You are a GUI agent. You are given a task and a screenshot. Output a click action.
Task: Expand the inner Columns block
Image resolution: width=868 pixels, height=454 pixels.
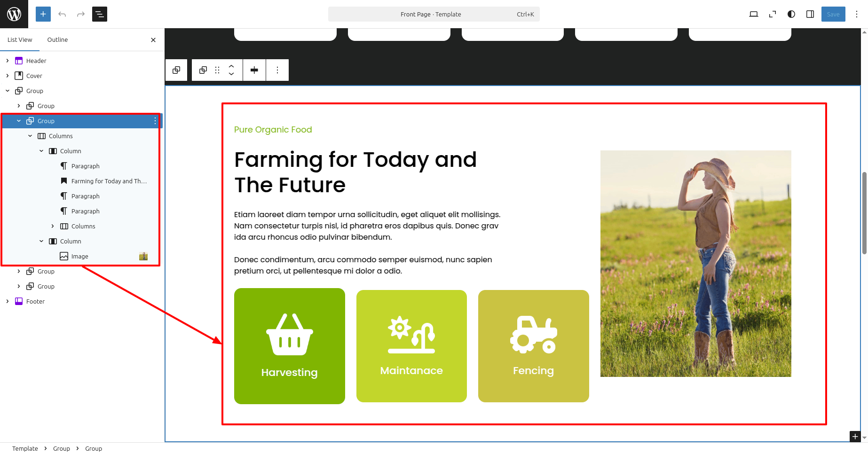click(53, 226)
